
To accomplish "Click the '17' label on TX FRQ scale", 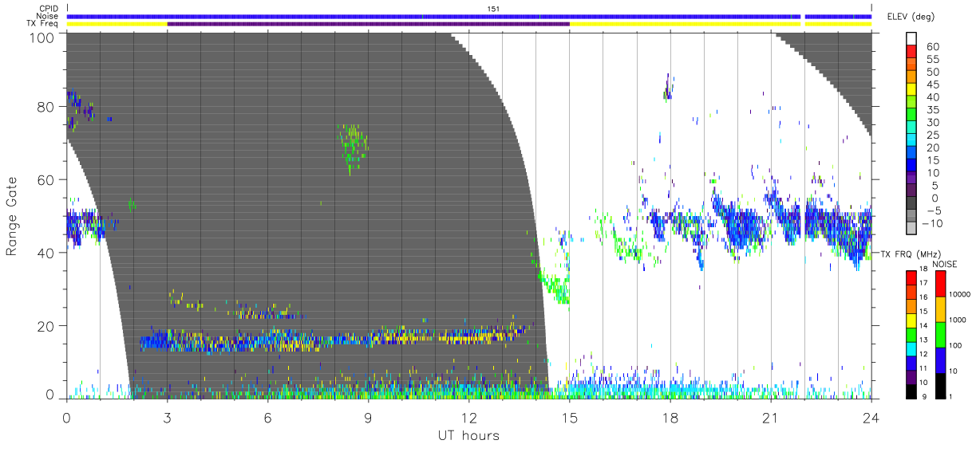I will click(925, 284).
